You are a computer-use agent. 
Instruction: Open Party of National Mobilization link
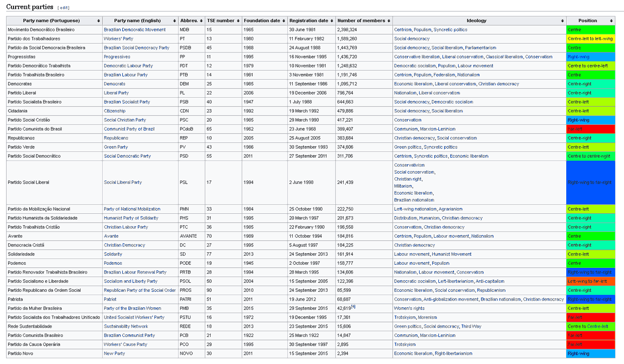(132, 209)
